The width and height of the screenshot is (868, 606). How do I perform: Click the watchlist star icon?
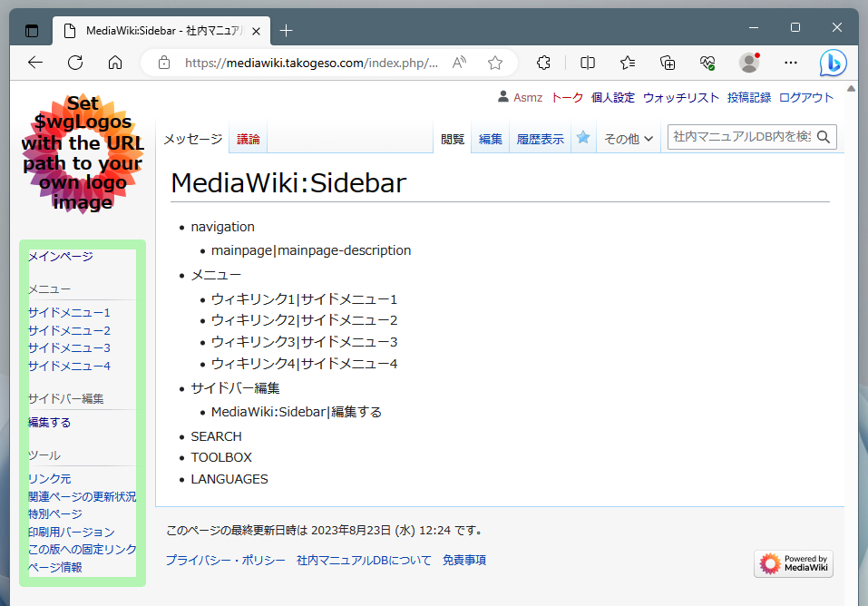click(x=583, y=138)
